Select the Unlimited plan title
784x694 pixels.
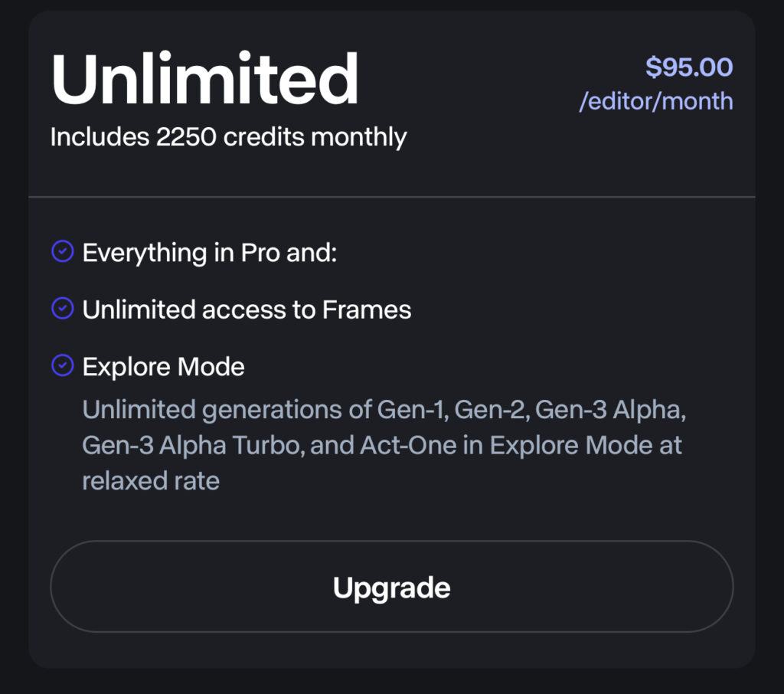coord(204,80)
